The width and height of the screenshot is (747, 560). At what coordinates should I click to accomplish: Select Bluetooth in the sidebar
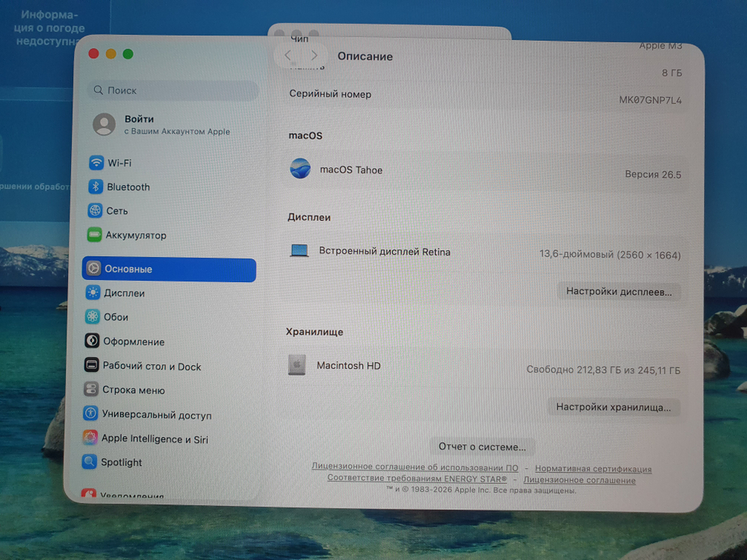(128, 187)
